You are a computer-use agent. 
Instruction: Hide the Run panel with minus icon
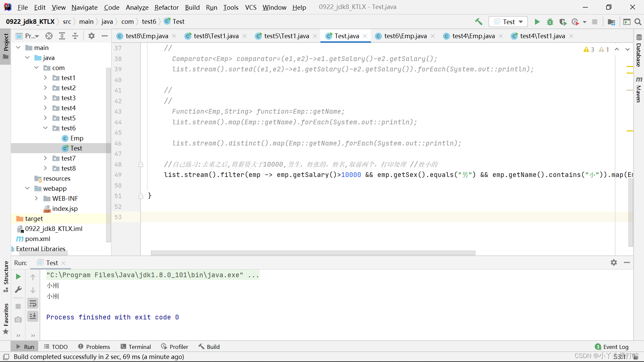point(627,262)
